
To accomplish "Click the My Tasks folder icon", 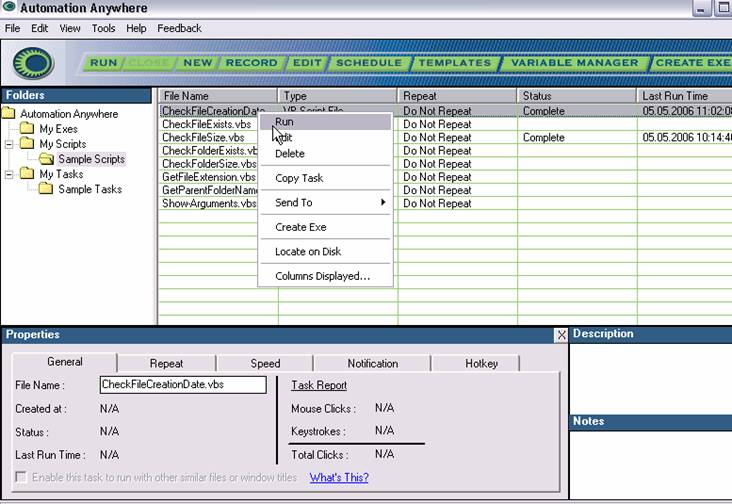I will (27, 174).
